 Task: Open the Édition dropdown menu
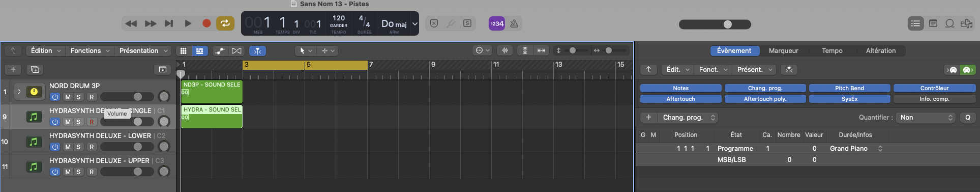click(x=45, y=51)
